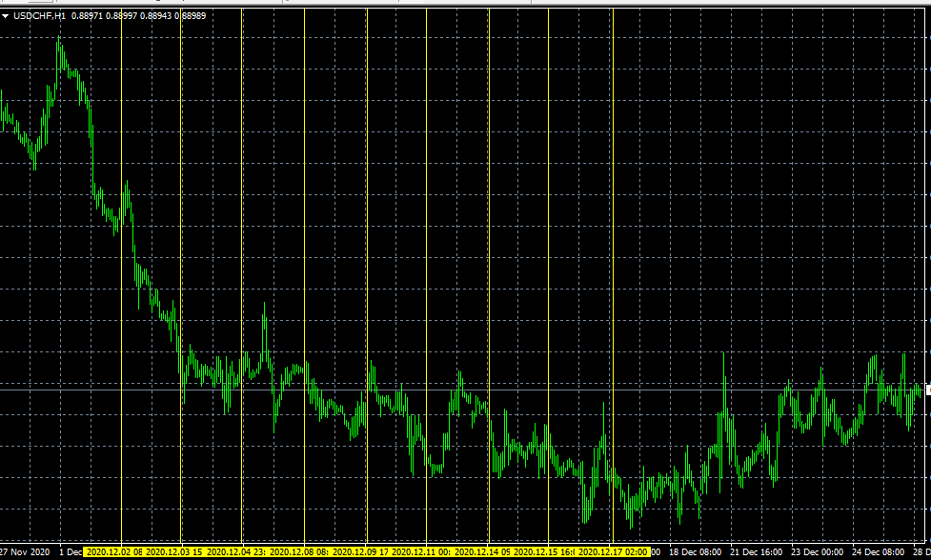The height and width of the screenshot is (560, 931).
Task: Select the yellow vertical line labeled 2020.12.04 23
Action: [x=242, y=276]
